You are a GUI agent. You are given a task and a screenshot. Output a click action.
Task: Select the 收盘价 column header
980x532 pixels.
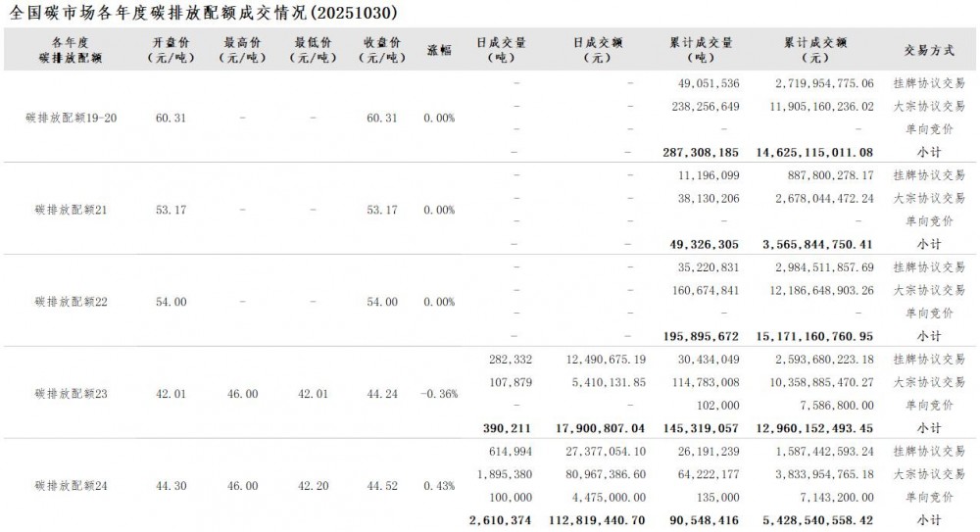tap(381, 50)
